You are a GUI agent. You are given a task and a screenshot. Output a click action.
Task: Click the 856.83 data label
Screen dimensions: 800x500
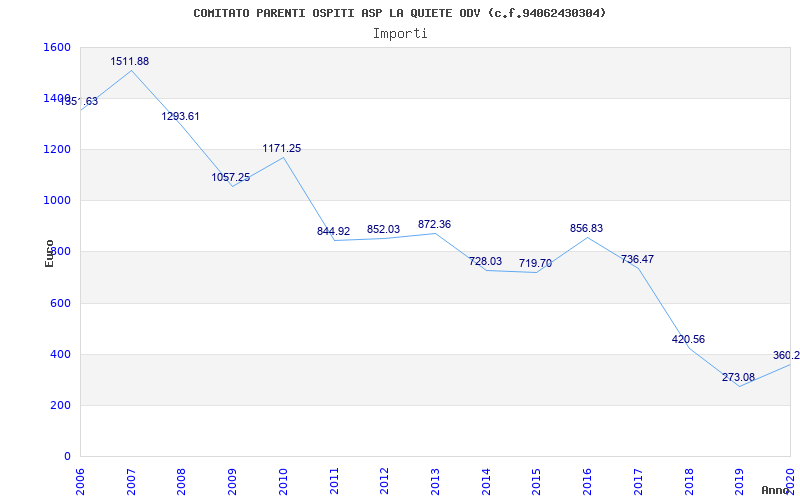point(587,229)
